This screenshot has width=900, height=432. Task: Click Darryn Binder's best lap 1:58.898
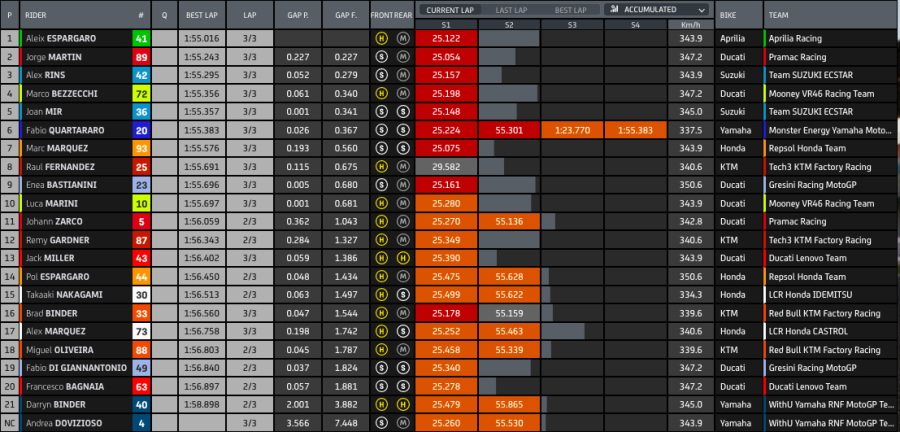(x=201, y=405)
